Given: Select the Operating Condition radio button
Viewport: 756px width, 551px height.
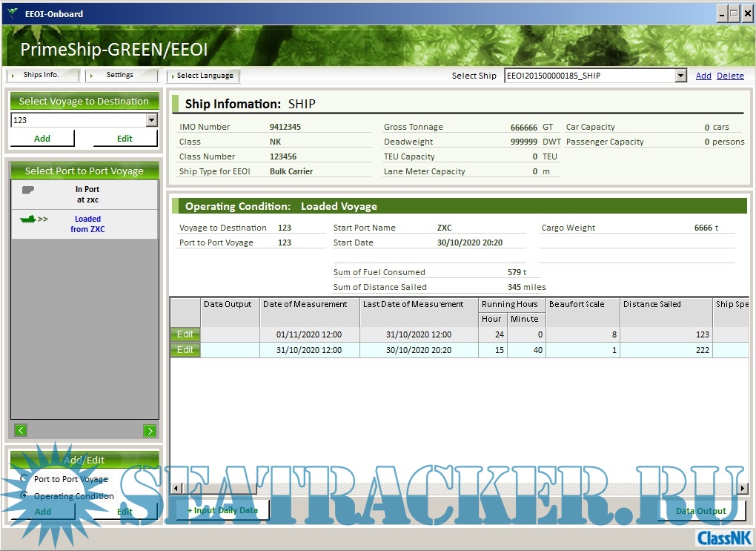Looking at the screenshot, I should point(24,495).
